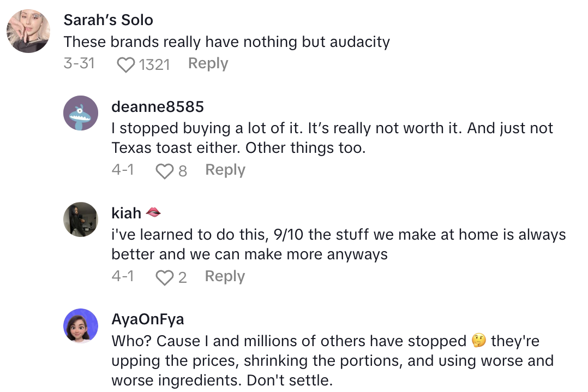Screen dimensions: 588x392
Task: Click the 3-31 timestamp on Sarah's comment
Action: (x=79, y=63)
